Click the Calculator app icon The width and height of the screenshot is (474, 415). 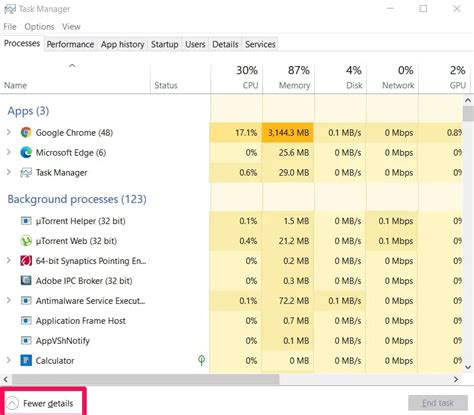(x=26, y=361)
